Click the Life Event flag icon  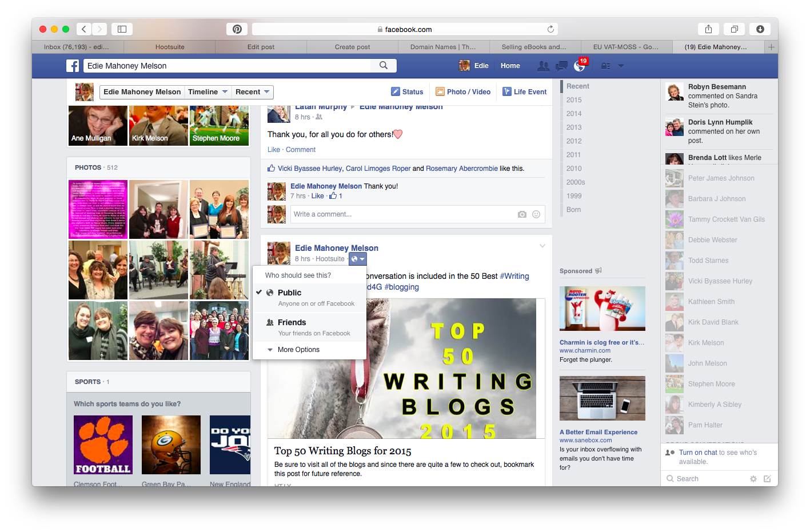pyautogui.click(x=507, y=91)
